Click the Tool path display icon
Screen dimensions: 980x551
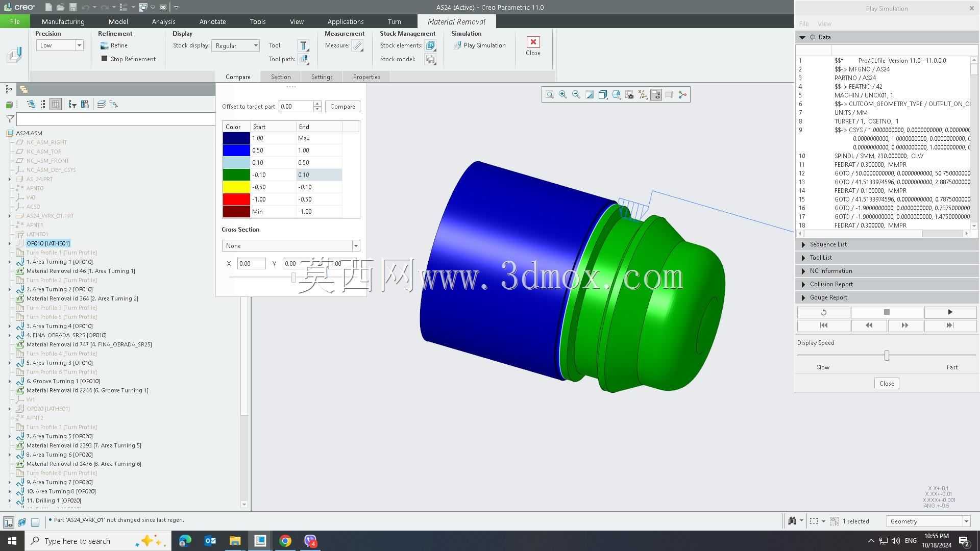tap(303, 59)
